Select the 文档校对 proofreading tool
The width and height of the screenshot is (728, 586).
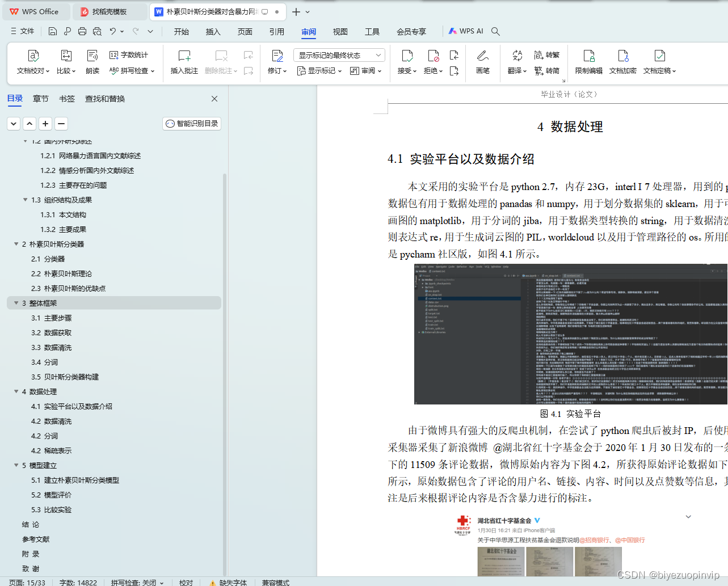point(33,62)
